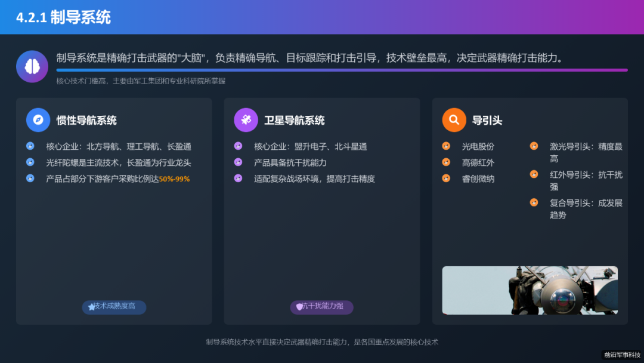The image size is (644, 363).
Task: Click the star icon inside 技术成熟度高 badge
Action: coord(90,307)
